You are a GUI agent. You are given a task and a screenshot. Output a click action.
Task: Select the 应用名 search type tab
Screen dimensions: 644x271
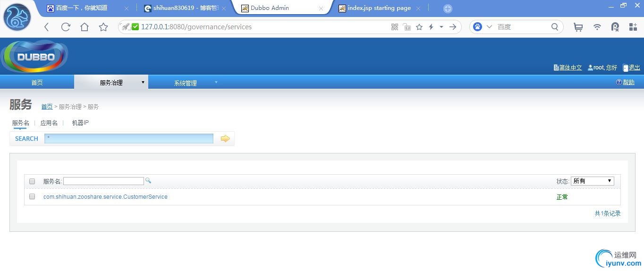point(49,123)
